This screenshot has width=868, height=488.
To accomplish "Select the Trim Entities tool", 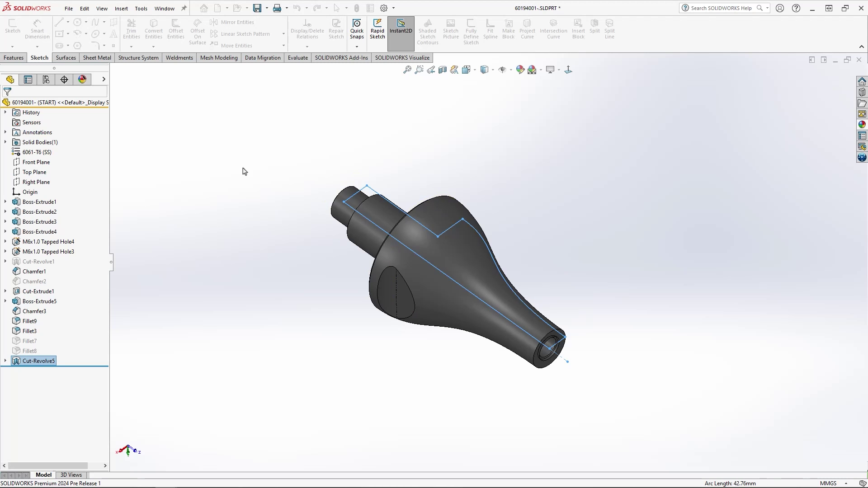I will click(x=132, y=28).
